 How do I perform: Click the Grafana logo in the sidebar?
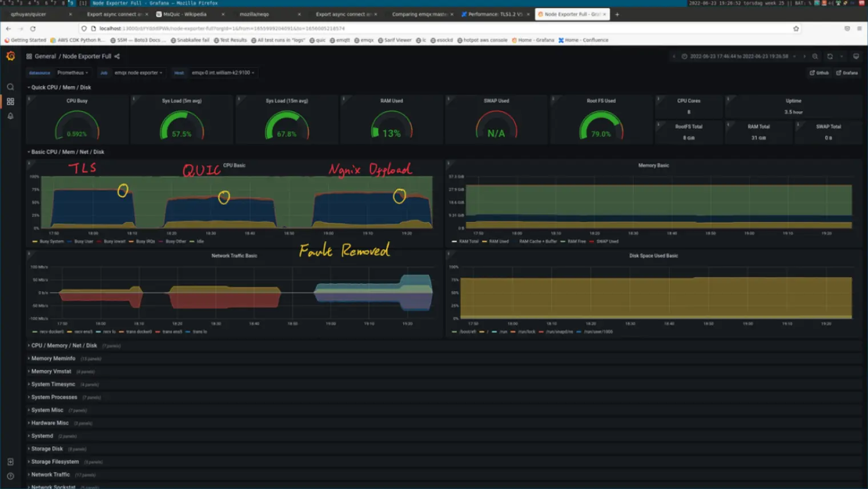pyautogui.click(x=10, y=56)
